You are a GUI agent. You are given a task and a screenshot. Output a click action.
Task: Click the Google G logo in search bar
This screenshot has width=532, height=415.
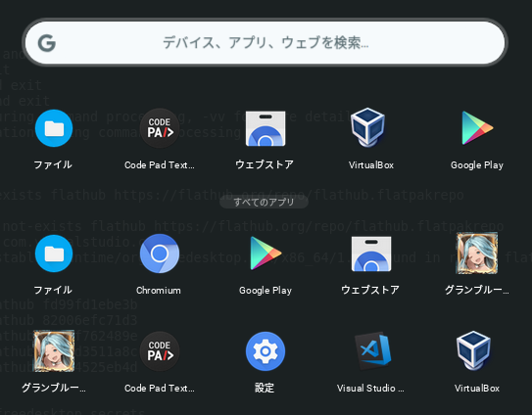(46, 43)
